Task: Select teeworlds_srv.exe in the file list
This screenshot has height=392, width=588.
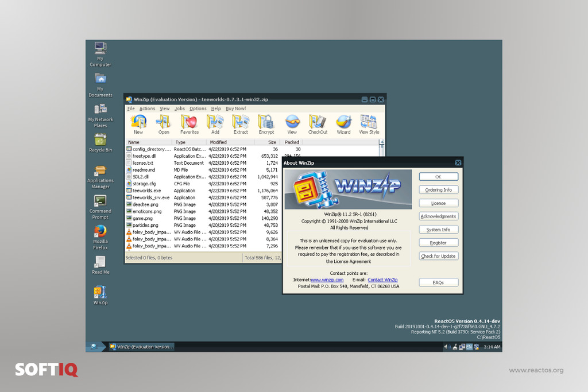Action: pos(151,197)
